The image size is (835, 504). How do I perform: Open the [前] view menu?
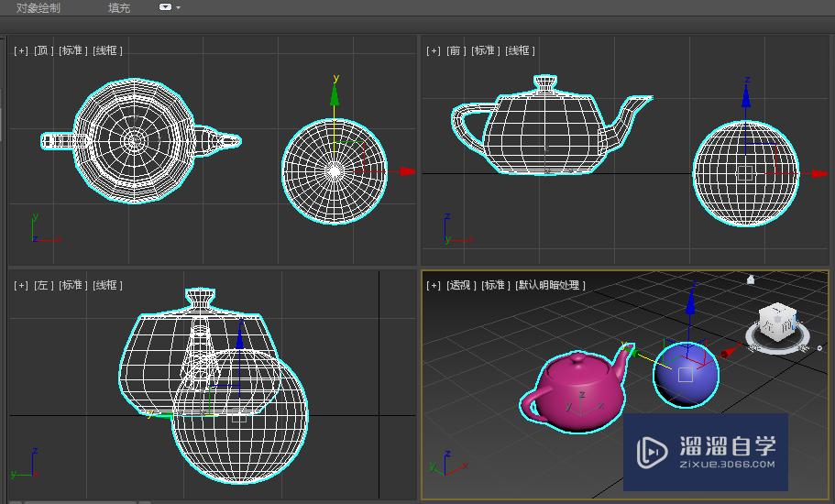(x=456, y=50)
